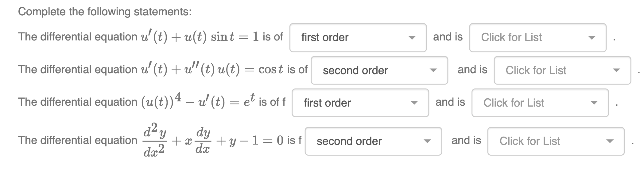Click the disclosure arrow beside second order in row four
Screen dimensions: 644x185
point(427,142)
